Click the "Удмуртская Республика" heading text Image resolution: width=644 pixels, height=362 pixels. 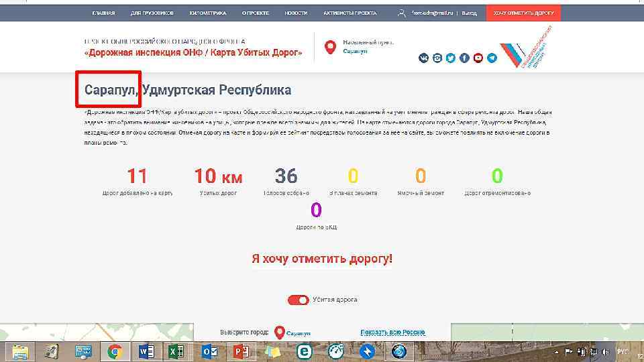click(x=217, y=90)
